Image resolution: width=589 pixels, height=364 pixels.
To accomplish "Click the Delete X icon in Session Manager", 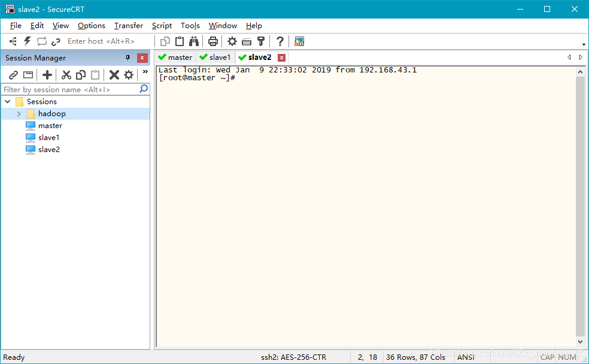I will [x=114, y=75].
